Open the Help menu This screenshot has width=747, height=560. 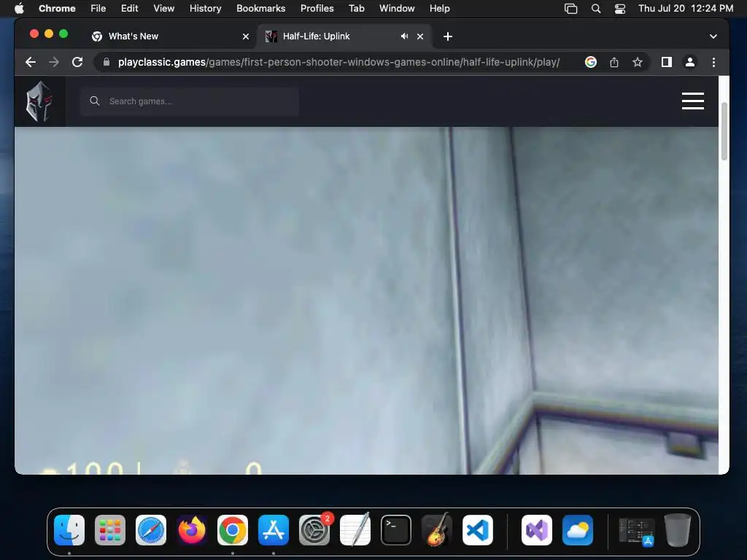coord(439,8)
